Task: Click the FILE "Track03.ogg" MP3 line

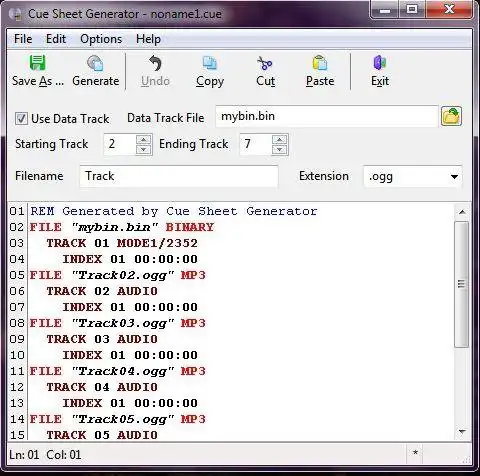Action: point(118,323)
